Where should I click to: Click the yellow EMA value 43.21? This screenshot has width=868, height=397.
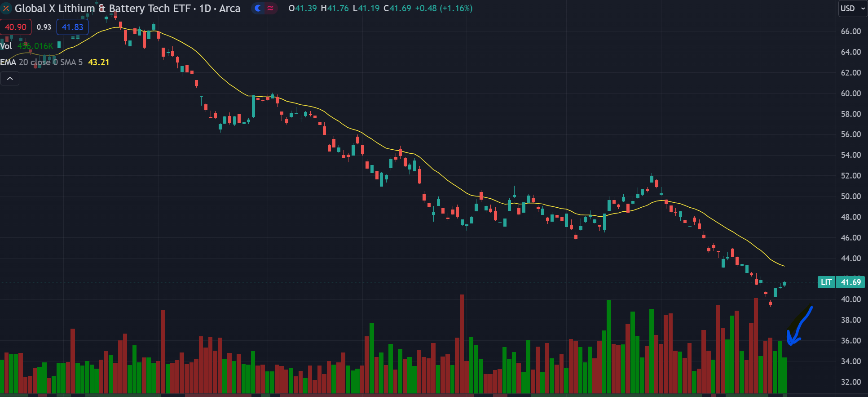(99, 62)
